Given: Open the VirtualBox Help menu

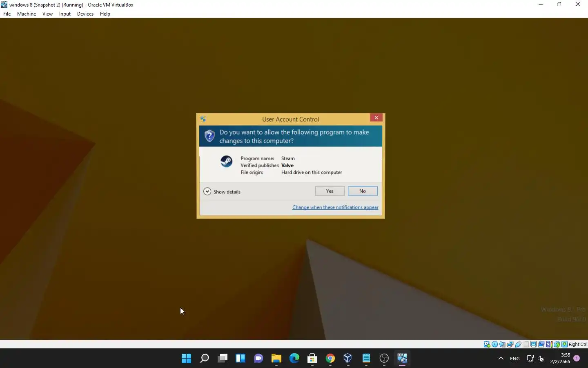Looking at the screenshot, I should pyautogui.click(x=105, y=14).
